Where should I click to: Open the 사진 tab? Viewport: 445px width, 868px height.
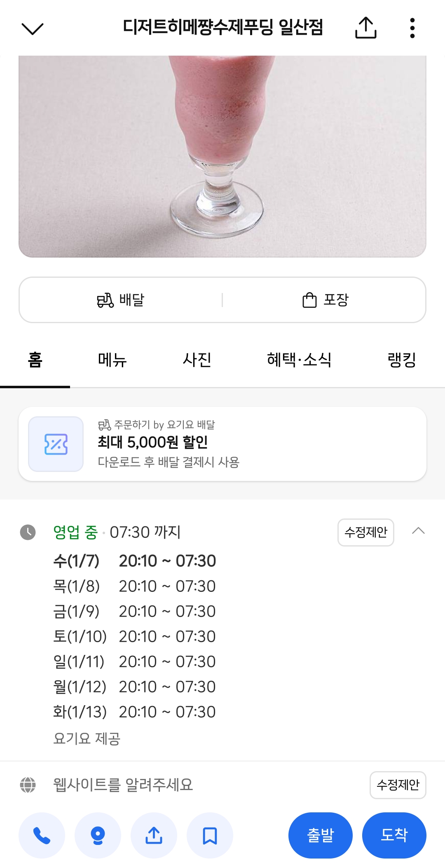197,360
